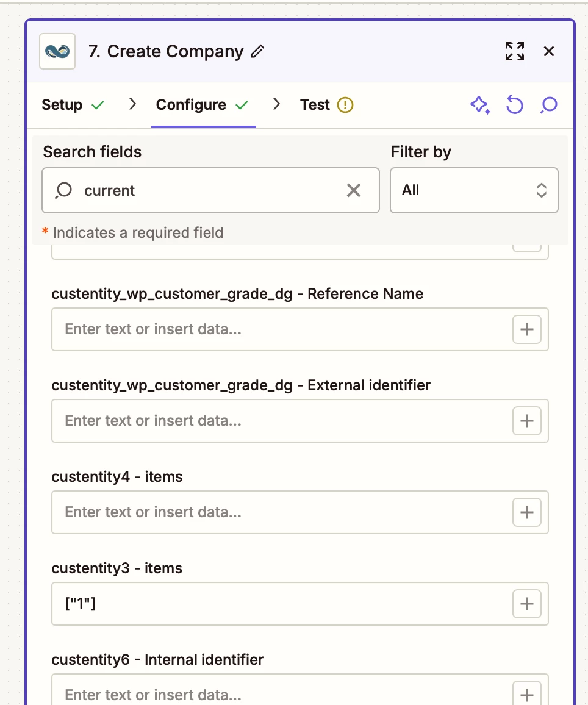Click the pencil icon to rename step
Screen dimensions: 588x705
point(258,52)
